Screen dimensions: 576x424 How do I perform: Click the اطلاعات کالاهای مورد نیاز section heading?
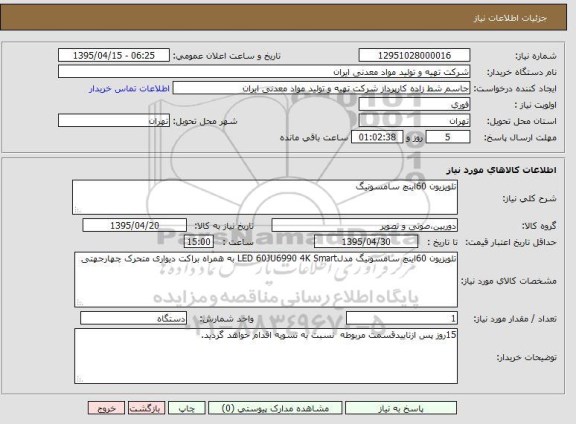point(501,170)
